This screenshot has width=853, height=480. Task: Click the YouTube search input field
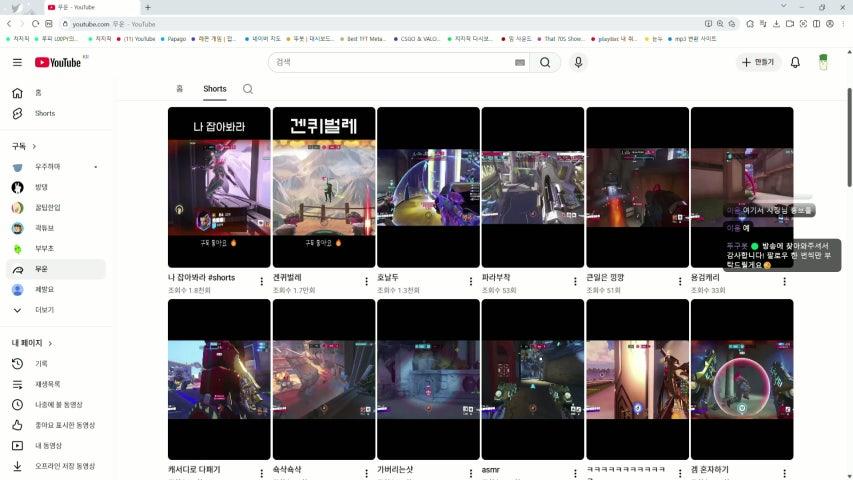[390, 62]
